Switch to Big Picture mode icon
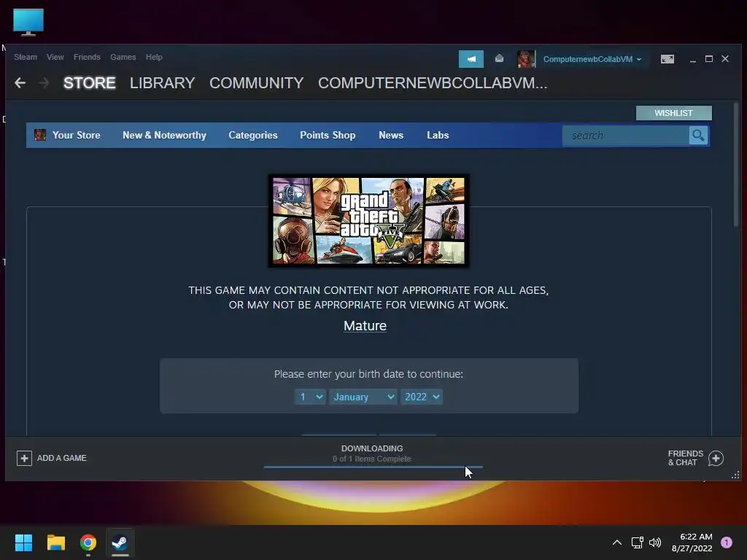 tap(667, 59)
